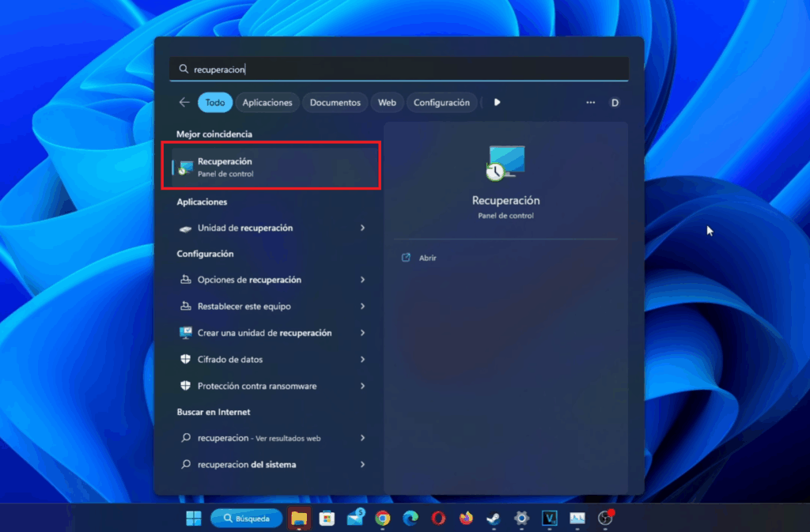810x532 pixels.
Task: Click the magnifier icon beside Ver resultados web
Action: 185,438
